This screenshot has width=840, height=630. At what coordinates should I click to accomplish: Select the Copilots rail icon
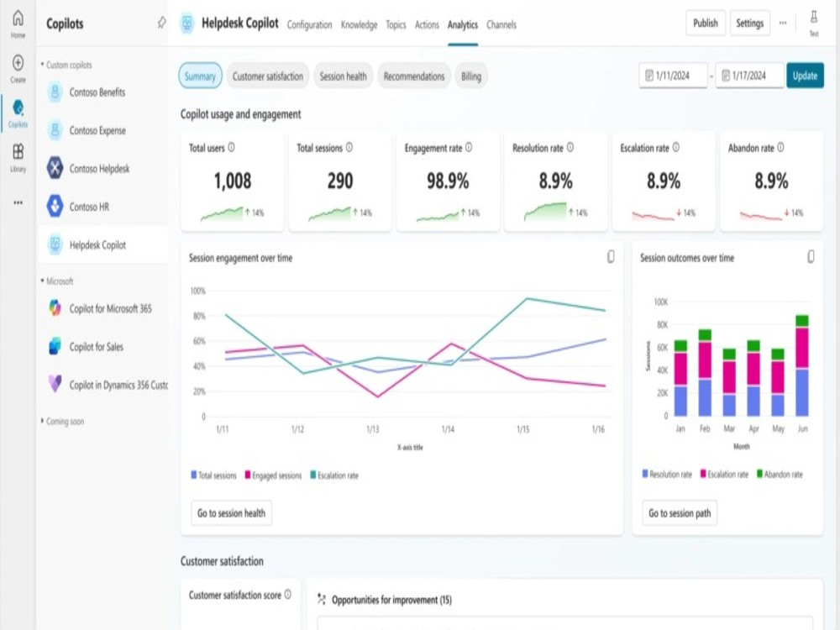click(18, 113)
